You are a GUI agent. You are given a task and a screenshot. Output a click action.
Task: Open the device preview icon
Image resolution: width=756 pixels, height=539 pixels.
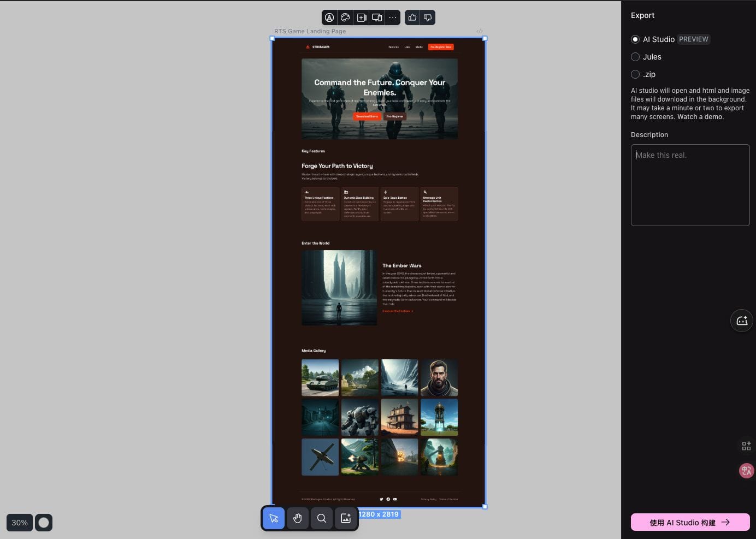377,17
